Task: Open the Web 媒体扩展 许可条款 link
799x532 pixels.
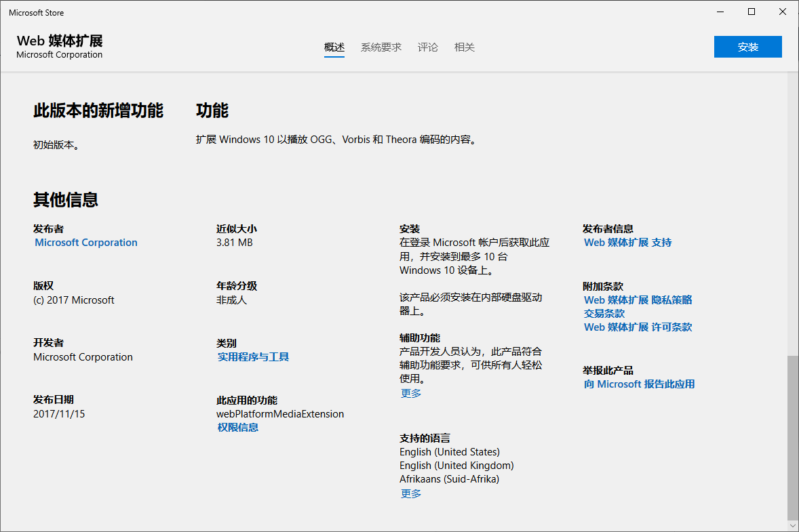Action: (x=638, y=327)
